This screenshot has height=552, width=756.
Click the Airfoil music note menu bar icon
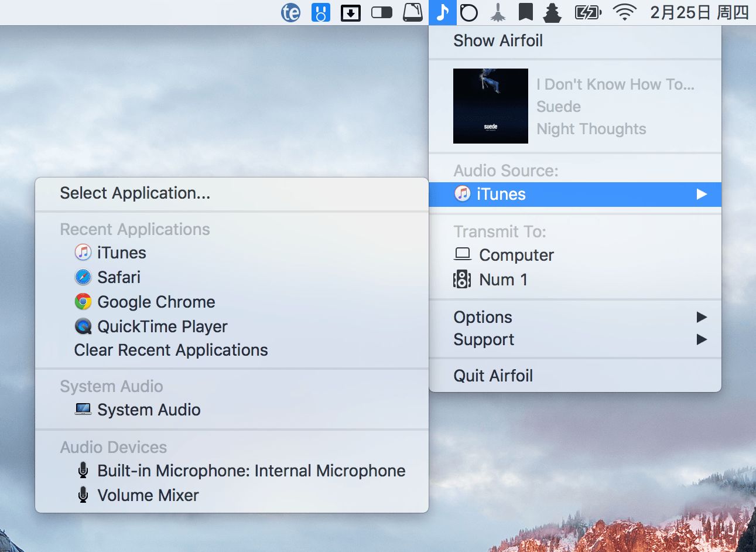(x=443, y=12)
